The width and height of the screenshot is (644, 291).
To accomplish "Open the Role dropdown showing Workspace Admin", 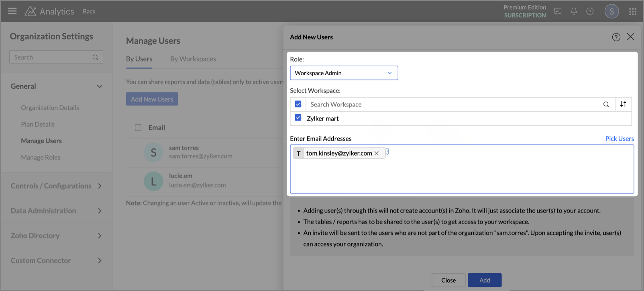I will click(344, 73).
